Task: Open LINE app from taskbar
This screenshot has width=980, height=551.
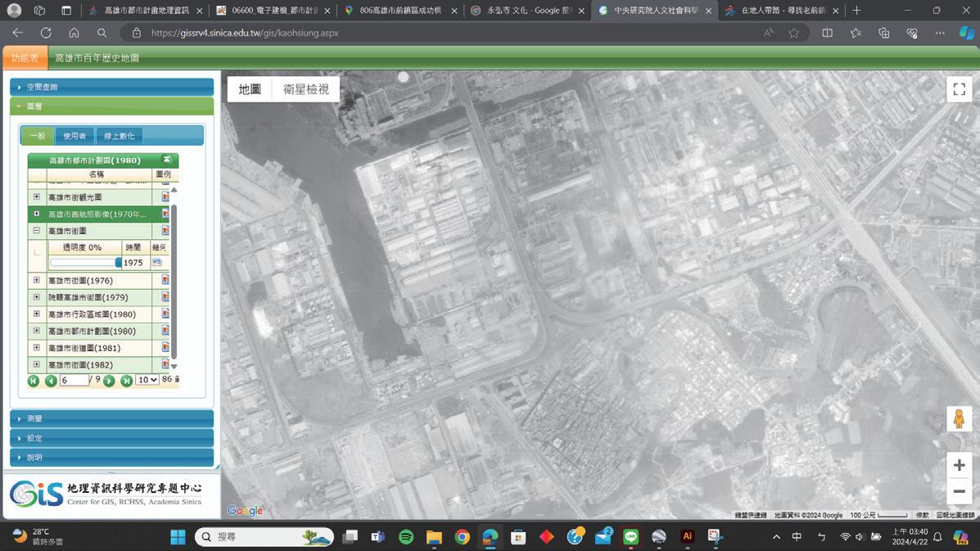Action: pyautogui.click(x=630, y=536)
